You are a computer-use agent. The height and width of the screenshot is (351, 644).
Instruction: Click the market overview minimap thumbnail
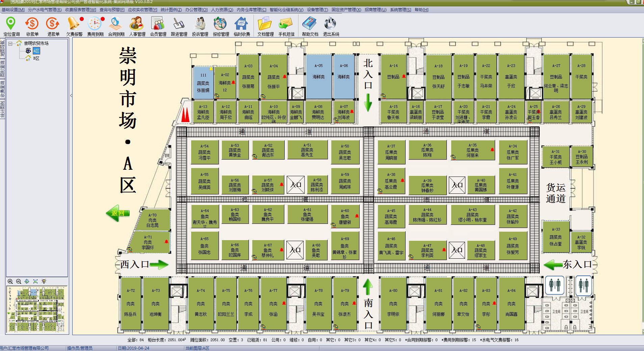(x=37, y=309)
